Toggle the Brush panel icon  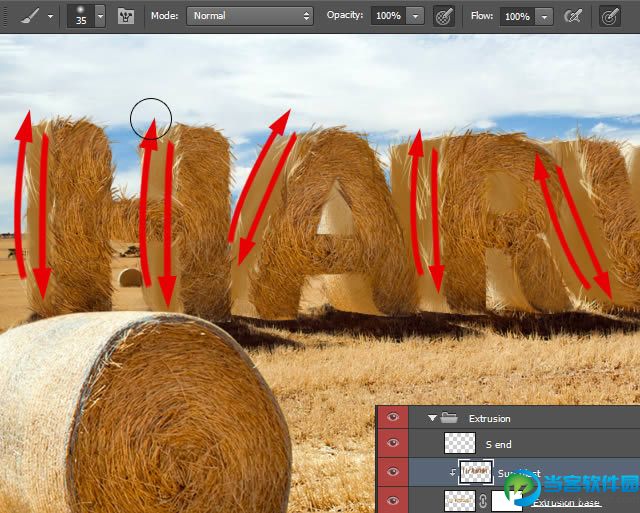tap(126, 16)
